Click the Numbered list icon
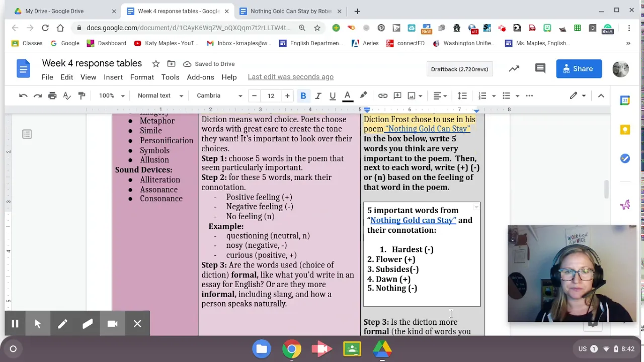The image size is (644, 362). (x=482, y=96)
